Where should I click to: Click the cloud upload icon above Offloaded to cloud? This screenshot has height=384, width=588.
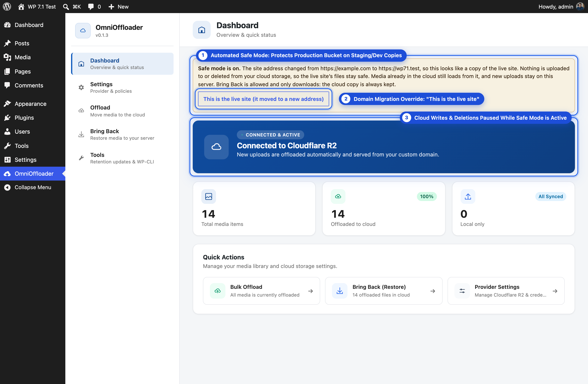pyautogui.click(x=338, y=196)
